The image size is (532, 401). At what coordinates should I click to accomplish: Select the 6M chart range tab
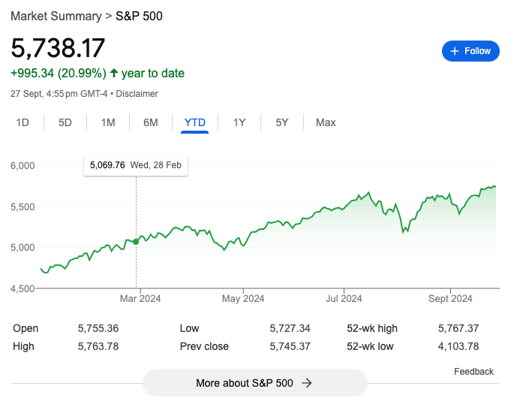151,122
